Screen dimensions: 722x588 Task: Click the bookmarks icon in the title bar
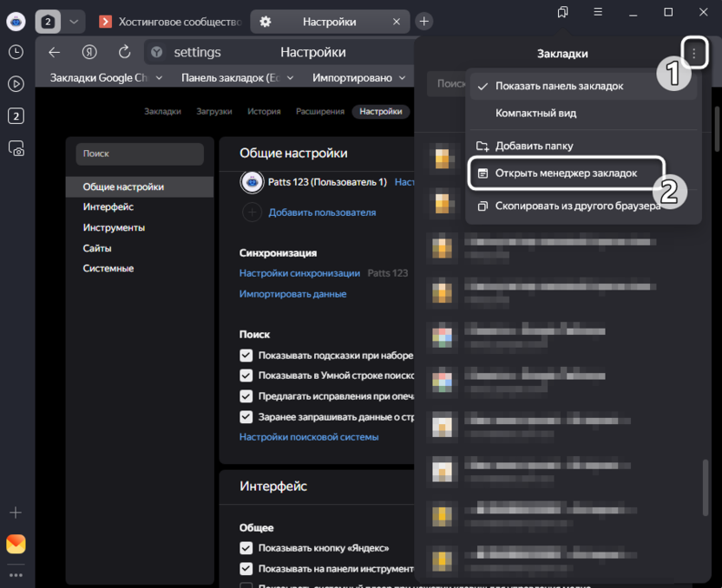562,12
